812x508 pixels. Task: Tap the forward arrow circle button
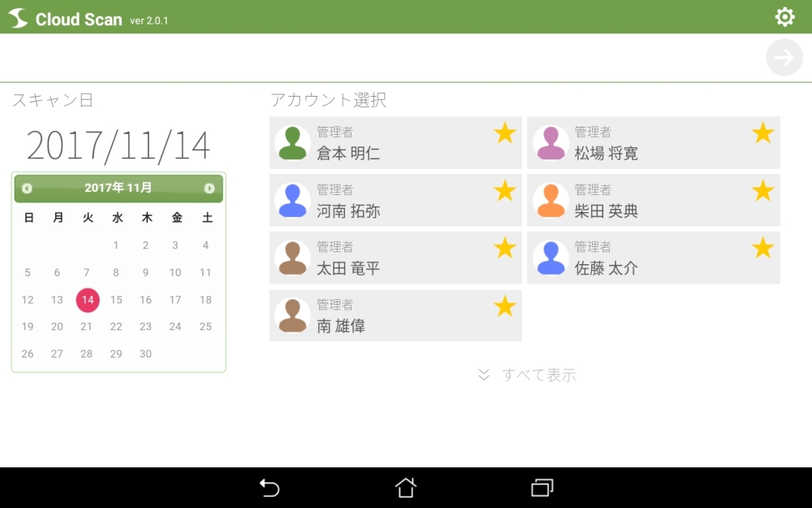pyautogui.click(x=784, y=57)
